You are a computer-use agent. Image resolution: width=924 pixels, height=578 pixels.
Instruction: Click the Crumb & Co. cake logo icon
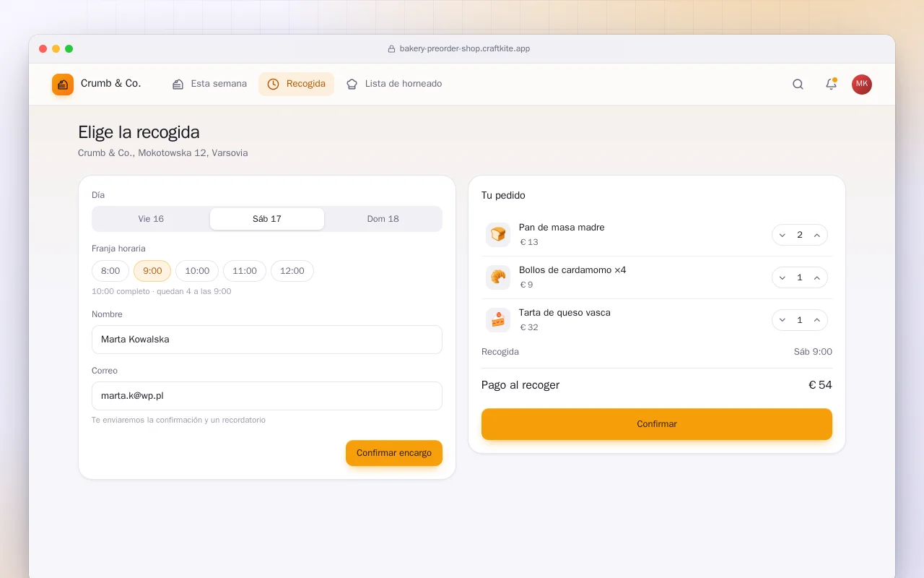pos(63,85)
